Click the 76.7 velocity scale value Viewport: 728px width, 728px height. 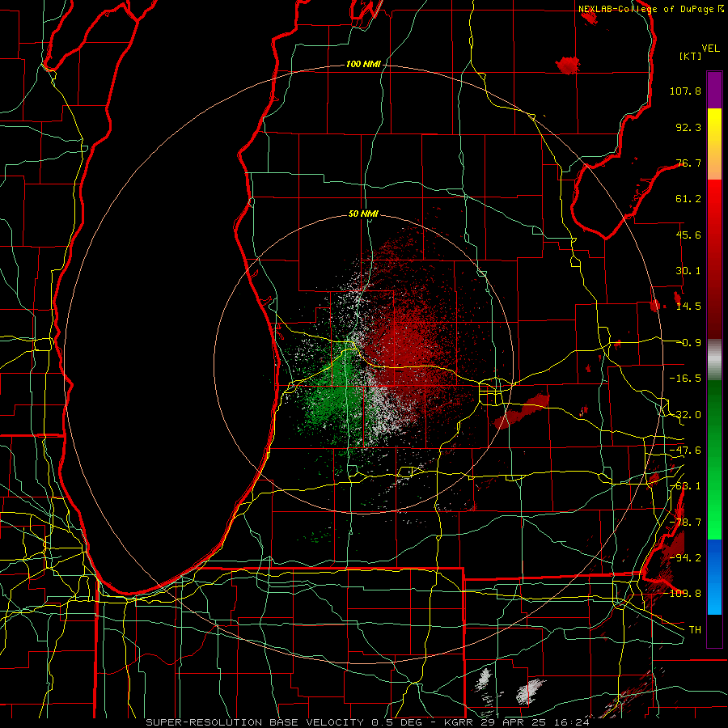[688, 163]
